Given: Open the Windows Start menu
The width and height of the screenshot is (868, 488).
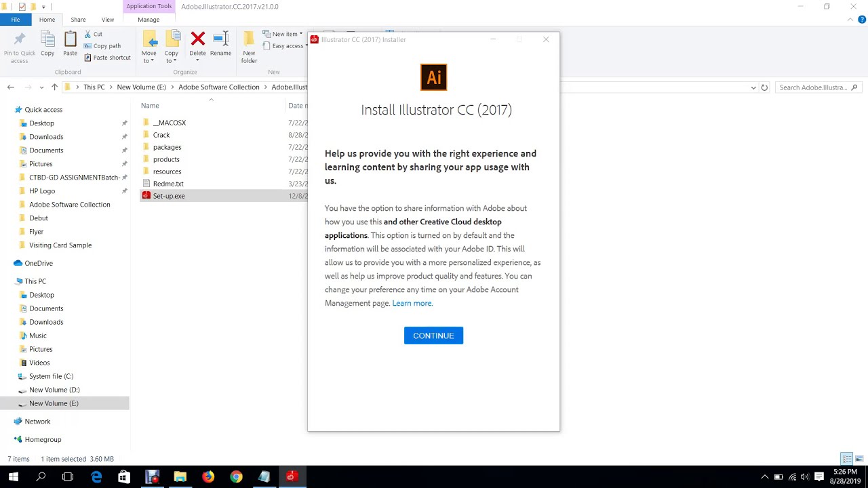Looking at the screenshot, I should 14,476.
